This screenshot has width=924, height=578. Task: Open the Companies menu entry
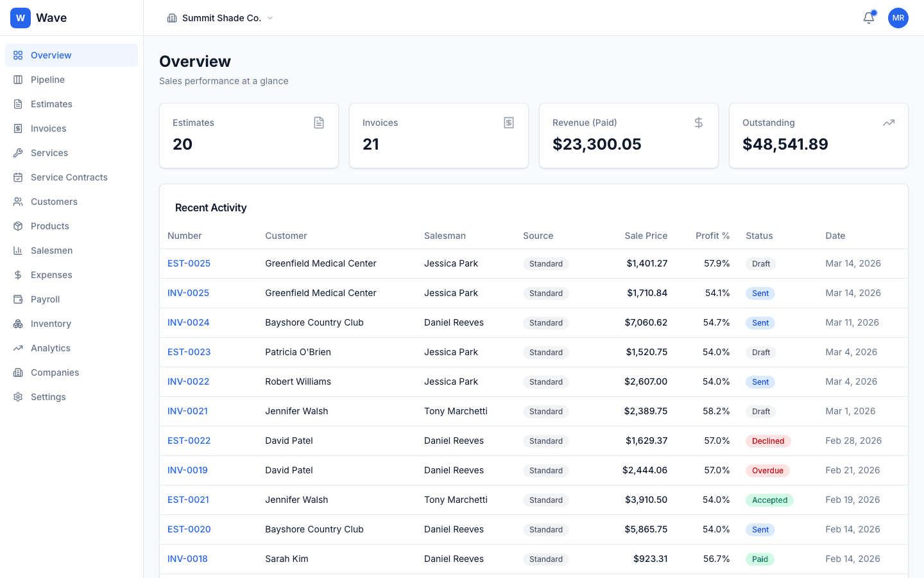tap(54, 372)
